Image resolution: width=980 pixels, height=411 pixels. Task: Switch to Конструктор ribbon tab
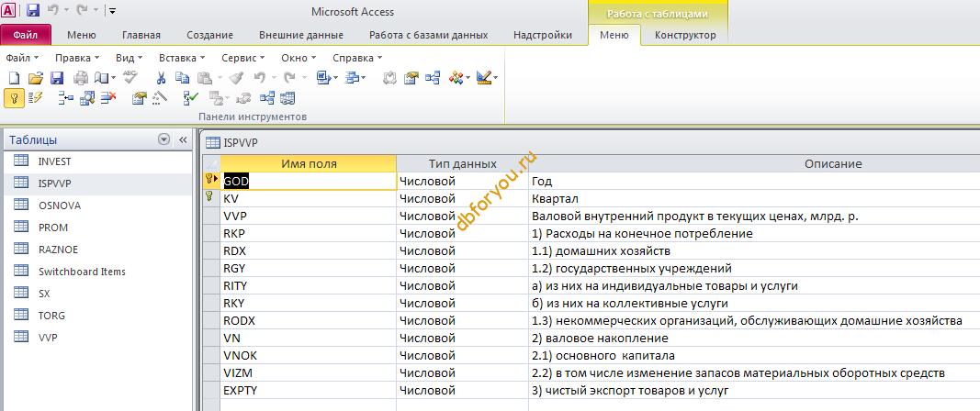click(685, 35)
